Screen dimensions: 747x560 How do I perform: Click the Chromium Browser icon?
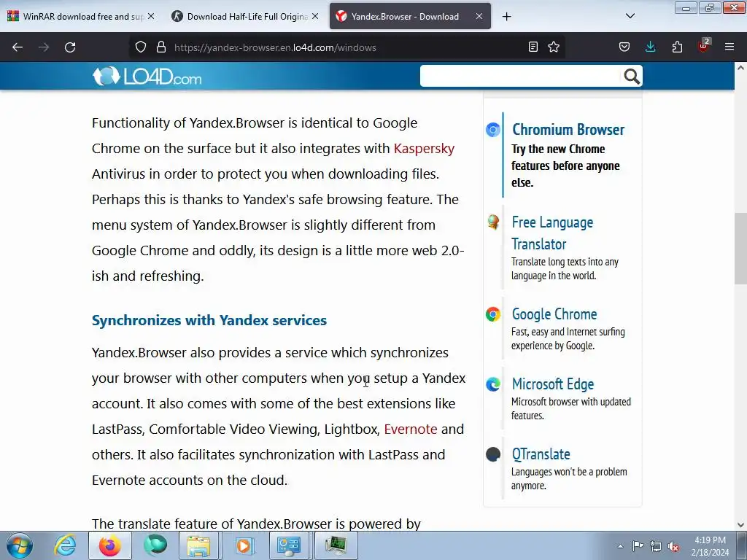(492, 130)
